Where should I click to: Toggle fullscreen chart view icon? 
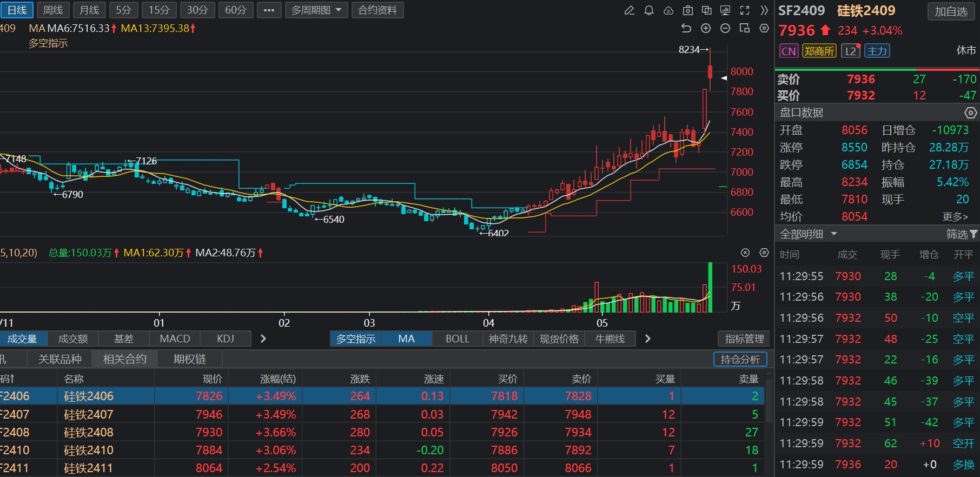745,10
